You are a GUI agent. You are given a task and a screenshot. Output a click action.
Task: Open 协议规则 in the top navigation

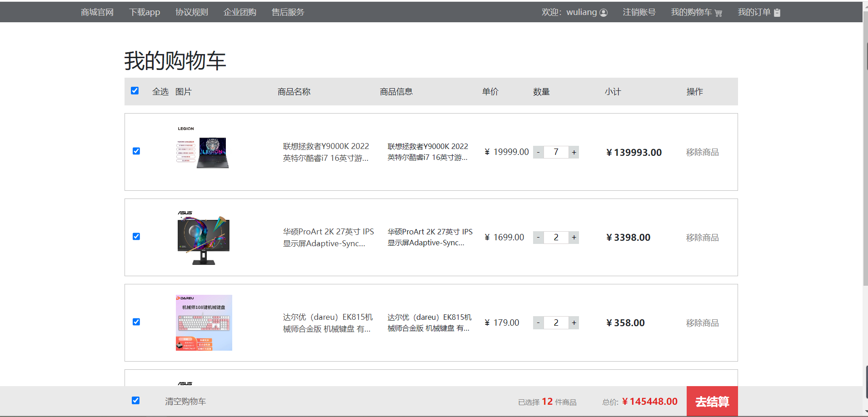pos(192,12)
